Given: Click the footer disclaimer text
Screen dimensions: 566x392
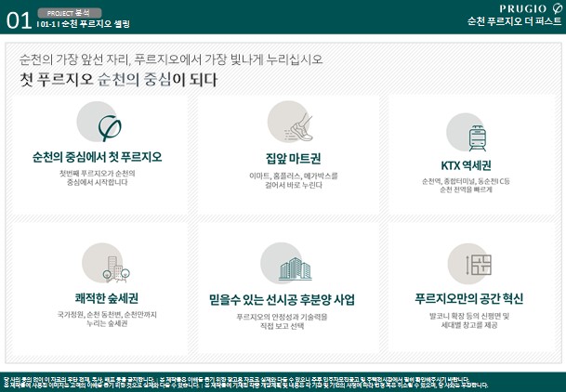Looking at the screenshot, I should coord(245,383).
